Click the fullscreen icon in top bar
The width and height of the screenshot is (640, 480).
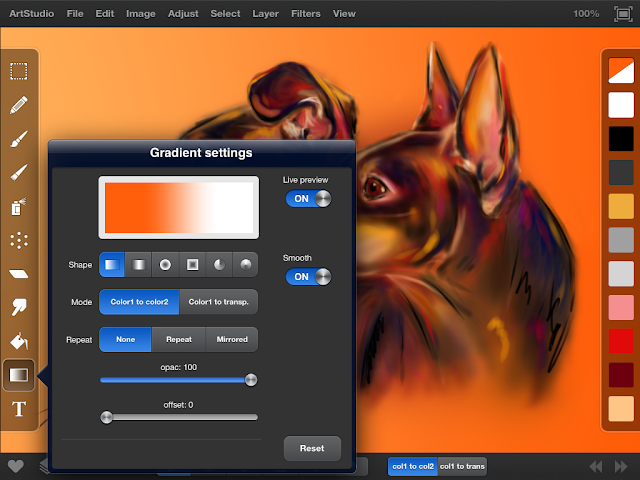[623, 14]
